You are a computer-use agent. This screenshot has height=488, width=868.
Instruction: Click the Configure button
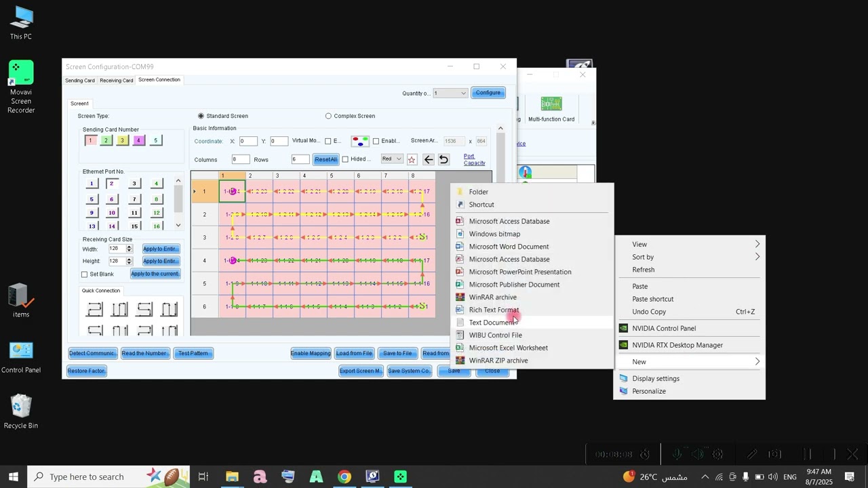[x=488, y=93]
